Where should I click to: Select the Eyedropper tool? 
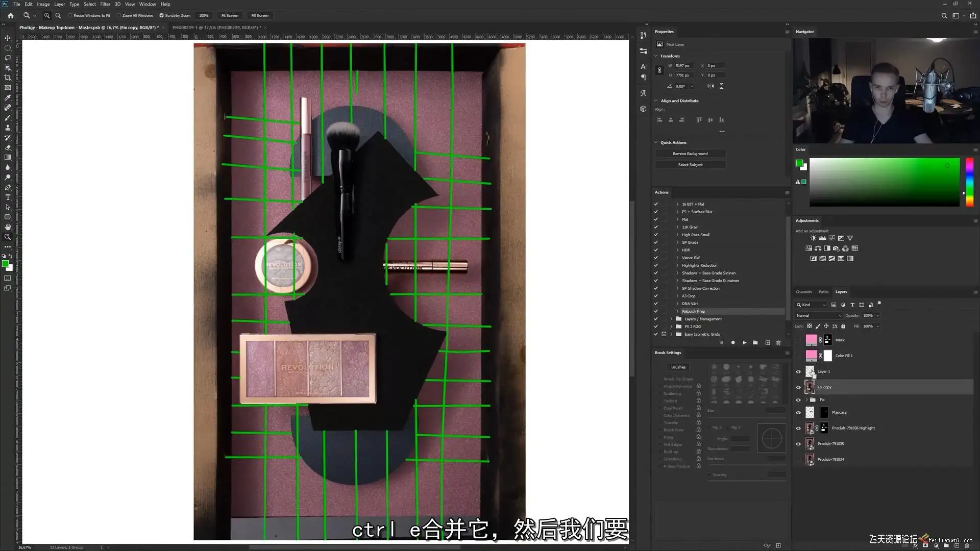click(8, 97)
